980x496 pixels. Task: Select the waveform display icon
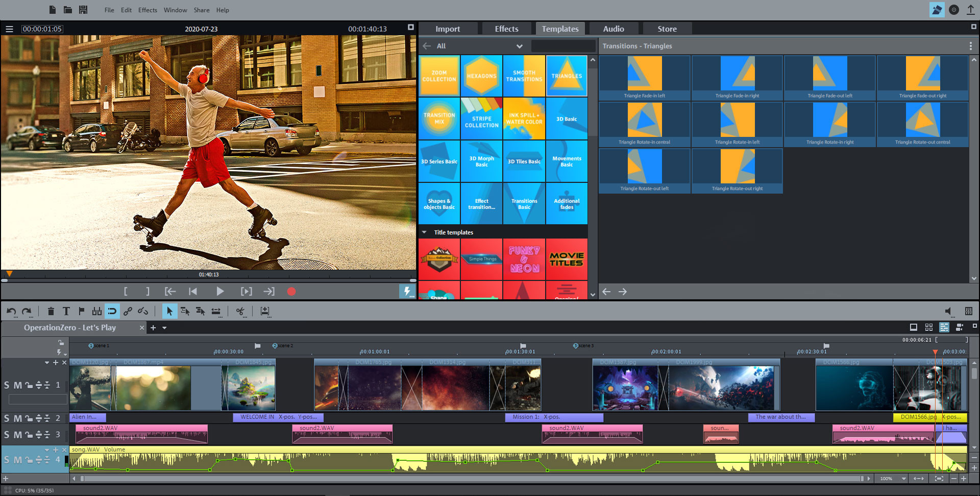[96, 311]
